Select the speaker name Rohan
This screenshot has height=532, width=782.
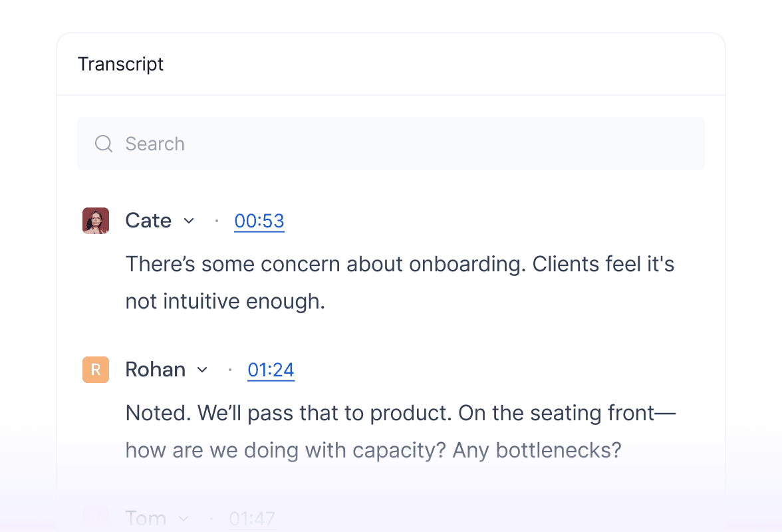155,370
